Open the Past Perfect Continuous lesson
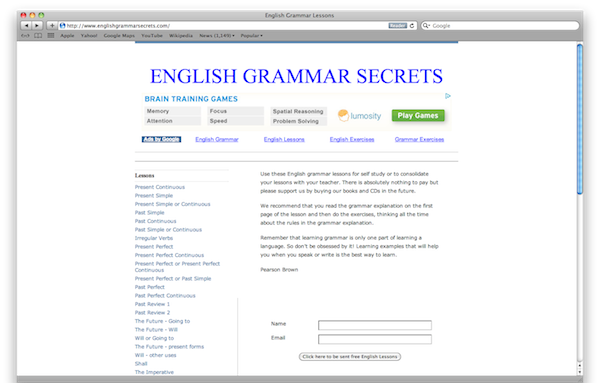Screen dimensions: 600x383 click(x=165, y=295)
